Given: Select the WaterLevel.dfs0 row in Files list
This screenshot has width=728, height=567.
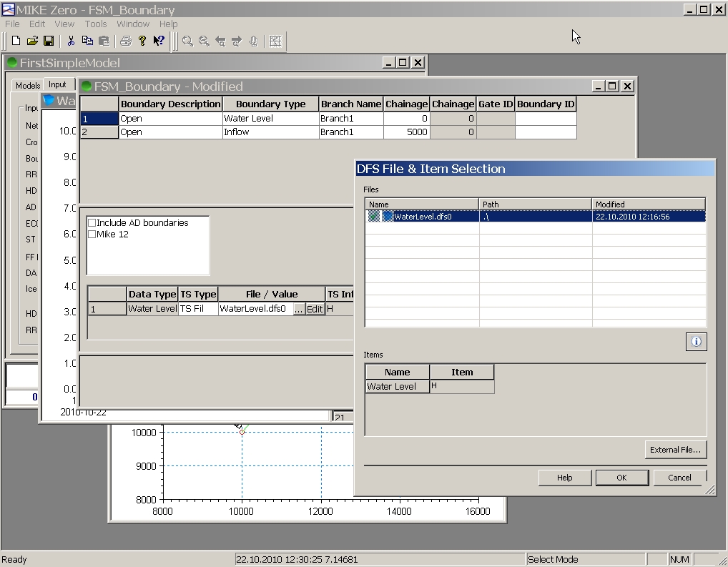Looking at the screenshot, I should click(423, 217).
